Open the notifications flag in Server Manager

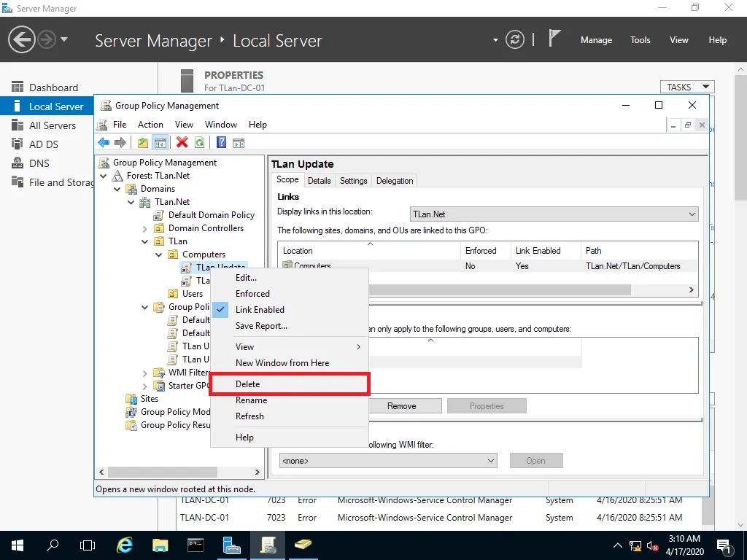554,39
